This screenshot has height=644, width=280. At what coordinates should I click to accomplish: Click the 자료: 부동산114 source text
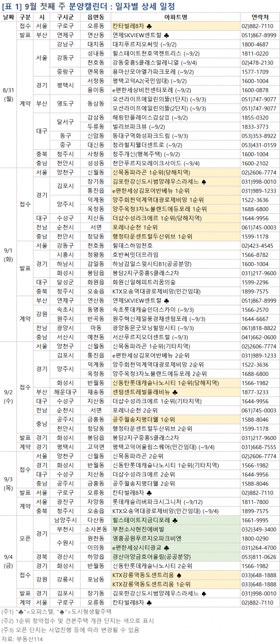click(x=20, y=639)
